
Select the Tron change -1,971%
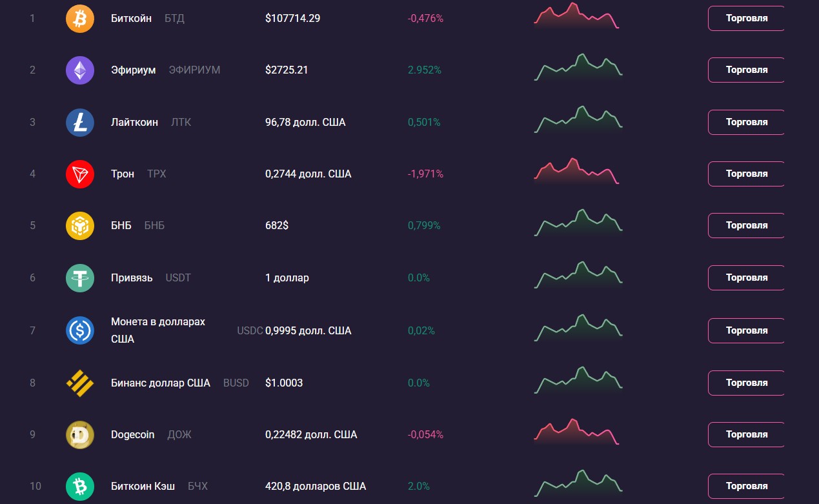coord(425,174)
